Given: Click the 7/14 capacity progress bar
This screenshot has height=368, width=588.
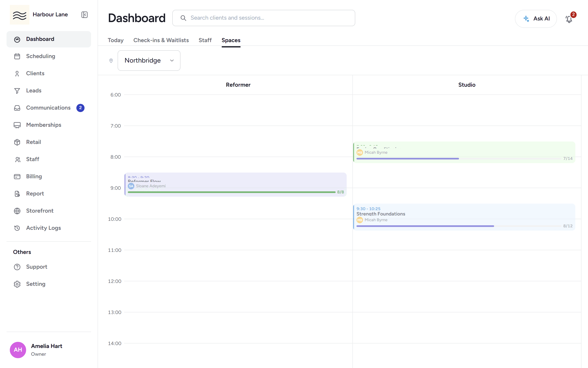Looking at the screenshot, I should (x=459, y=159).
